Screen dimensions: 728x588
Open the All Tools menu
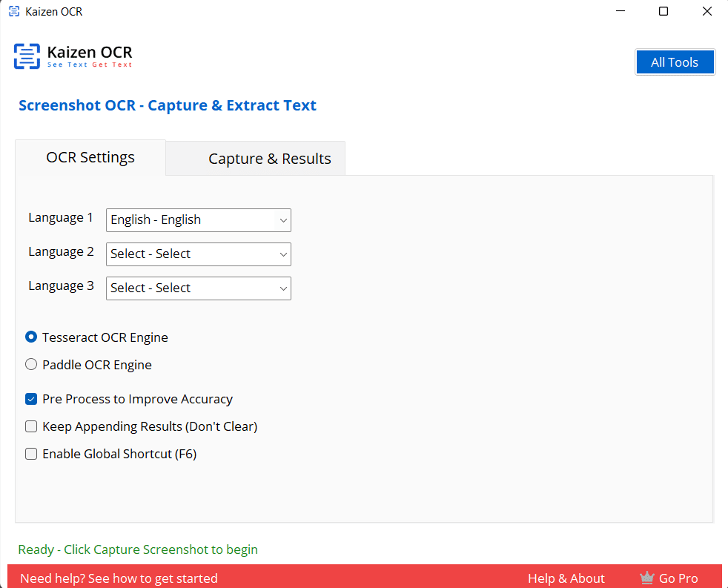[675, 62]
